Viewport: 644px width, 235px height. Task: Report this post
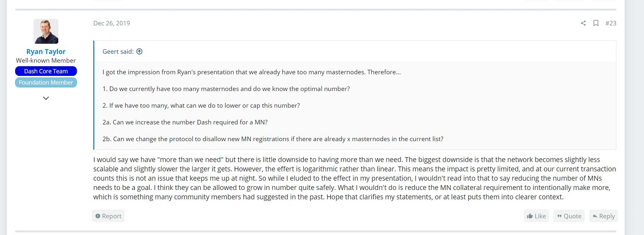pos(108,216)
